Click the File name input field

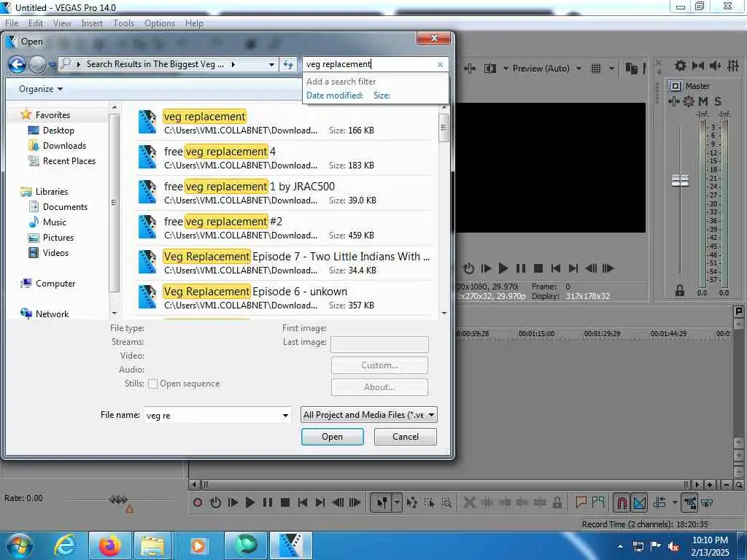tap(213, 415)
